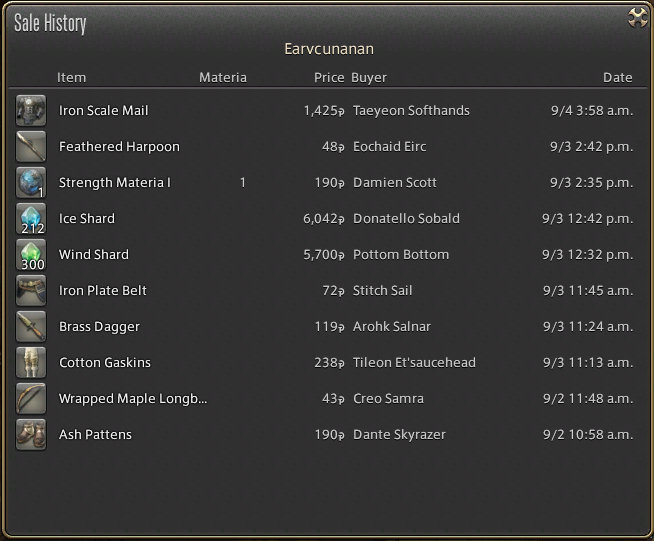This screenshot has width=654, height=541.
Task: Click the Date column header
Action: 617,77
